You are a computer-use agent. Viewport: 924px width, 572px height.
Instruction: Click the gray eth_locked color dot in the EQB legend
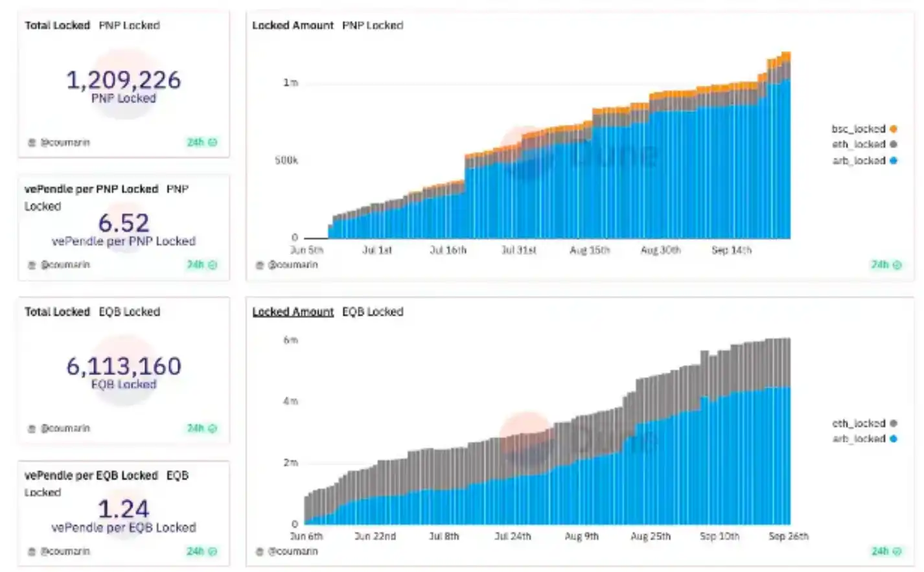(894, 424)
